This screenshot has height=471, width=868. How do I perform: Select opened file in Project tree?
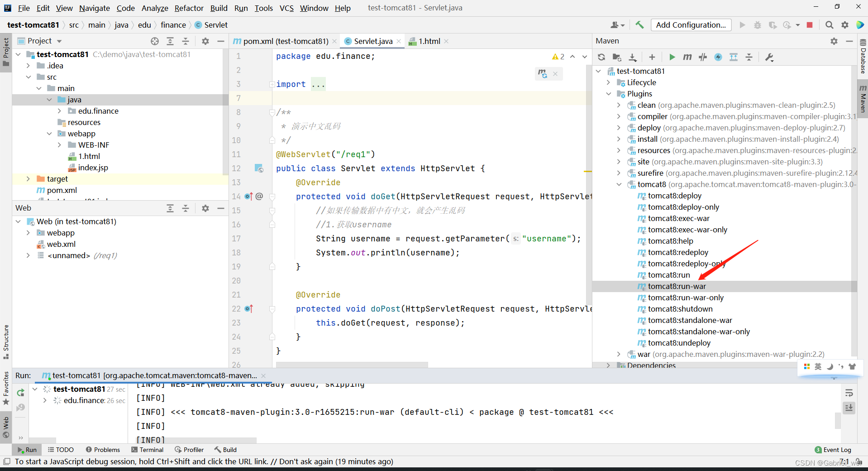[155, 41]
